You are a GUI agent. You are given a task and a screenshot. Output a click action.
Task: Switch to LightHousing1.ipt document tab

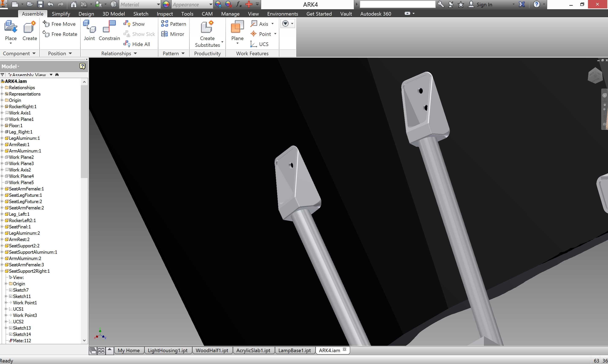click(x=168, y=350)
